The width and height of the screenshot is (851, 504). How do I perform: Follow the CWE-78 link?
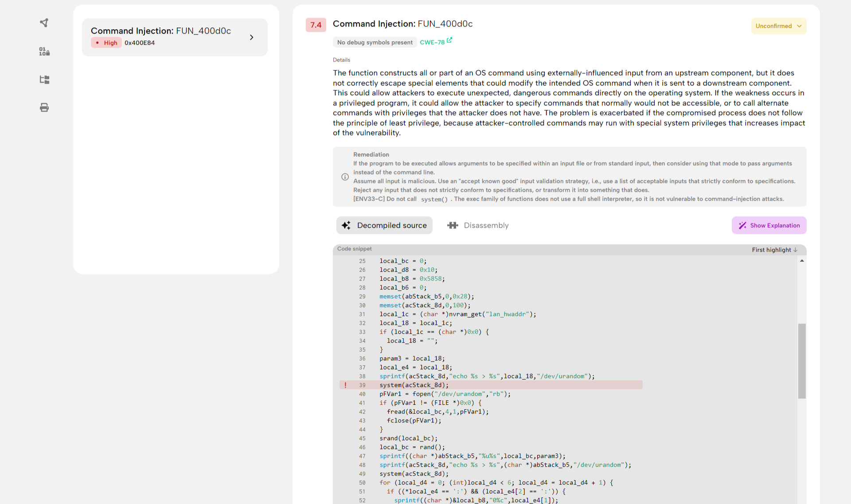tap(433, 42)
